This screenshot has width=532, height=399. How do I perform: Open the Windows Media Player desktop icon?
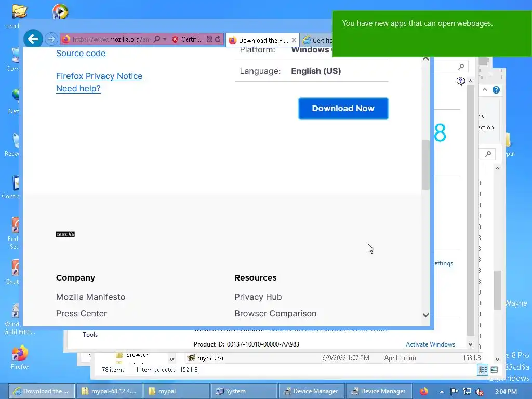pyautogui.click(x=60, y=11)
